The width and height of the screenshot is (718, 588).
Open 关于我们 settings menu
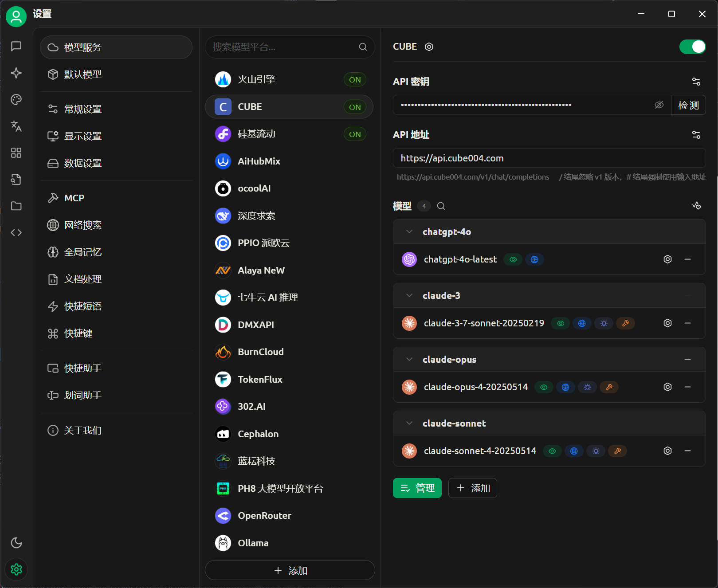click(x=116, y=431)
